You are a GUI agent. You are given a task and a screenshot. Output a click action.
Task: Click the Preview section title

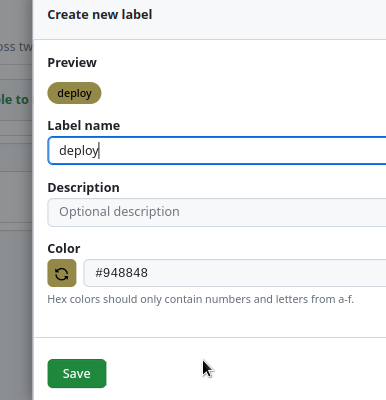[x=72, y=63]
